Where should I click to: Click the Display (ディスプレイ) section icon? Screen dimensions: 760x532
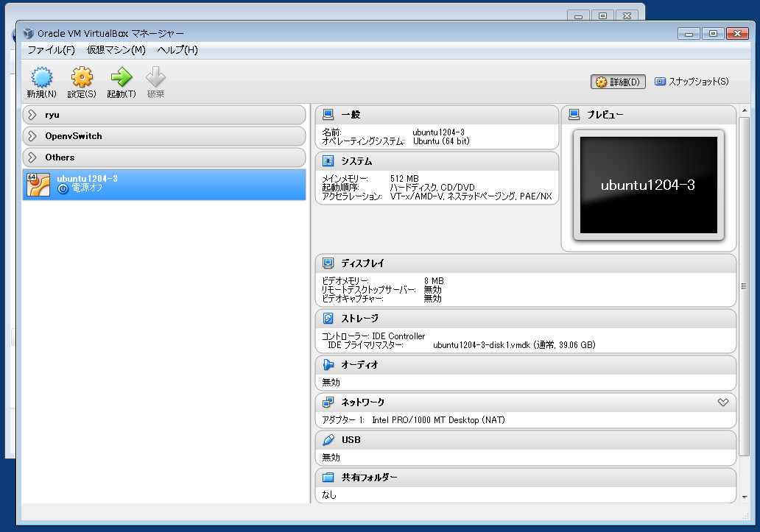pyautogui.click(x=328, y=263)
